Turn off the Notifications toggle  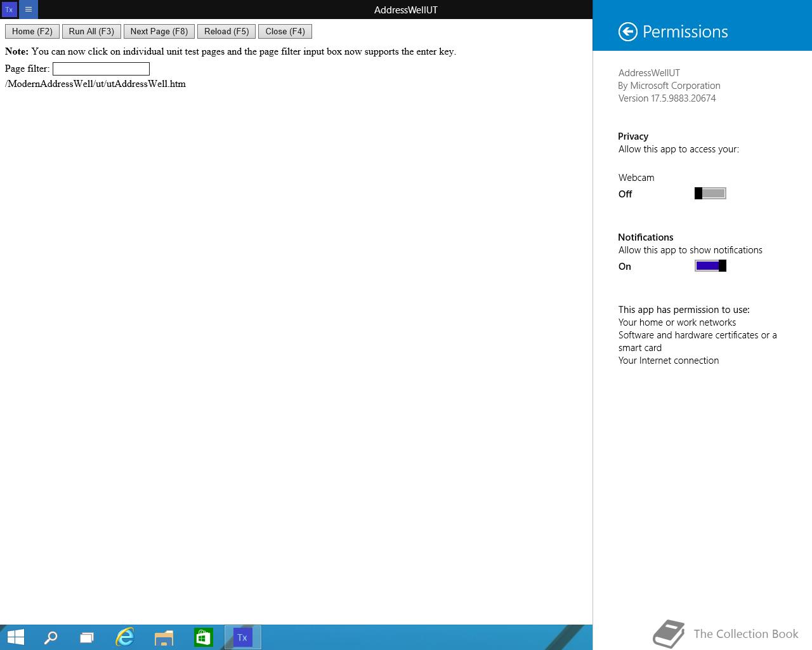click(x=710, y=266)
